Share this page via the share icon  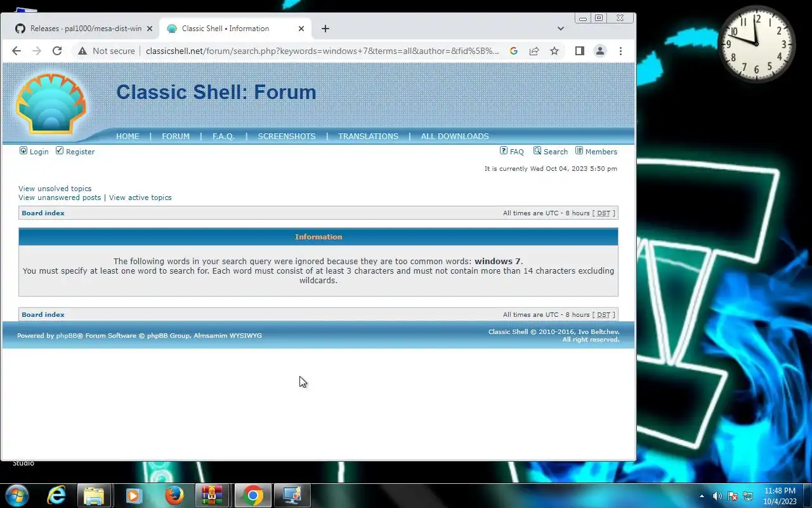[534, 51]
